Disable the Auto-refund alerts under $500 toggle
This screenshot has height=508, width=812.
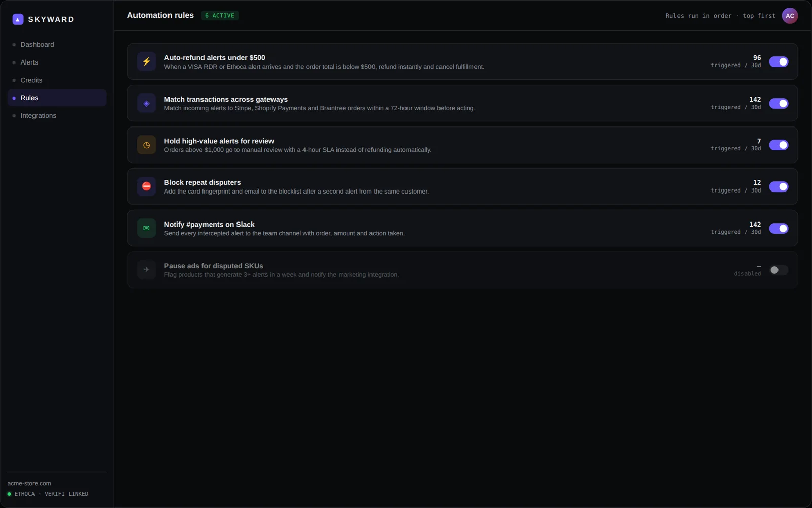(x=779, y=61)
